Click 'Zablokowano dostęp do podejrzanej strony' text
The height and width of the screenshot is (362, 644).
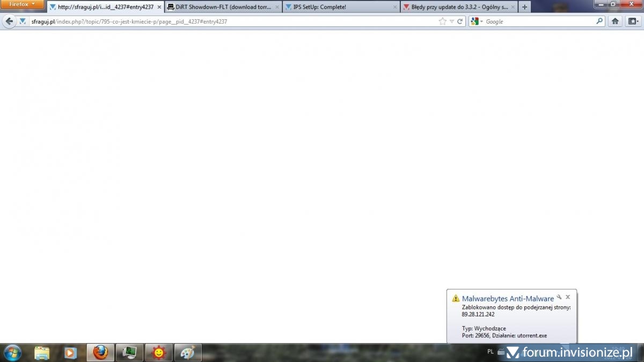[x=516, y=307]
